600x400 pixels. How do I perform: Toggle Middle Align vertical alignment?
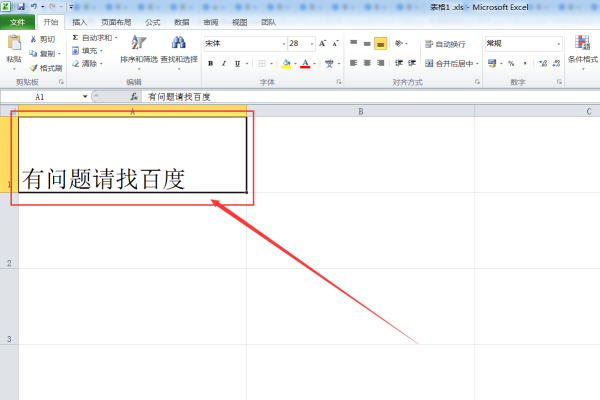pos(367,43)
